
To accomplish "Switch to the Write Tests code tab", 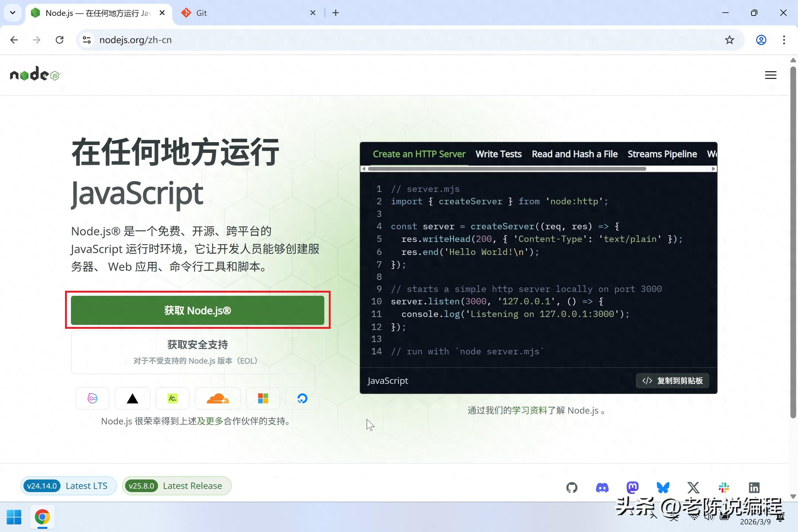I will coord(498,154).
